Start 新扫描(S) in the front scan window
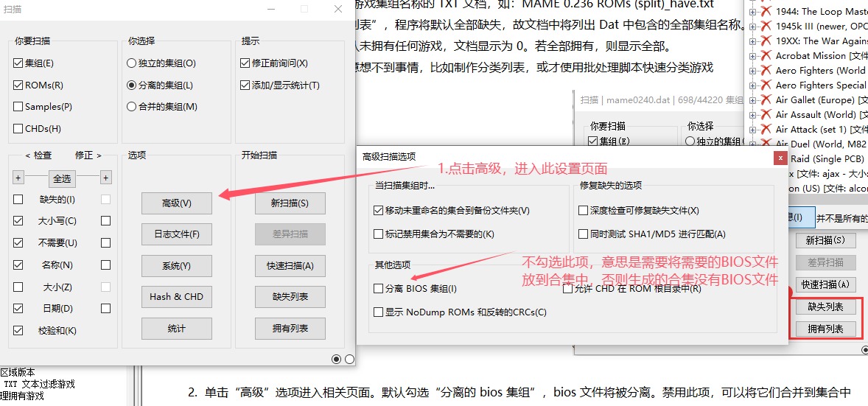868x406 pixels. [290, 203]
